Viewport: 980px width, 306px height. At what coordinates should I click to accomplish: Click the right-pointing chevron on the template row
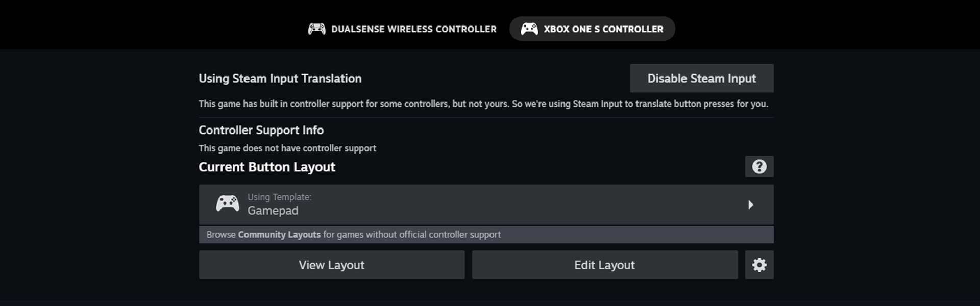click(x=751, y=205)
